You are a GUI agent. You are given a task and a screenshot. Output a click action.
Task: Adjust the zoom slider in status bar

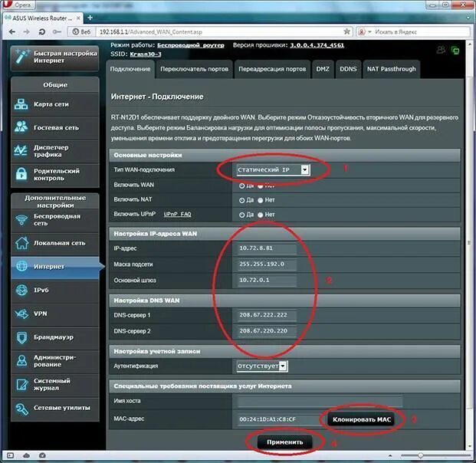[421, 455]
